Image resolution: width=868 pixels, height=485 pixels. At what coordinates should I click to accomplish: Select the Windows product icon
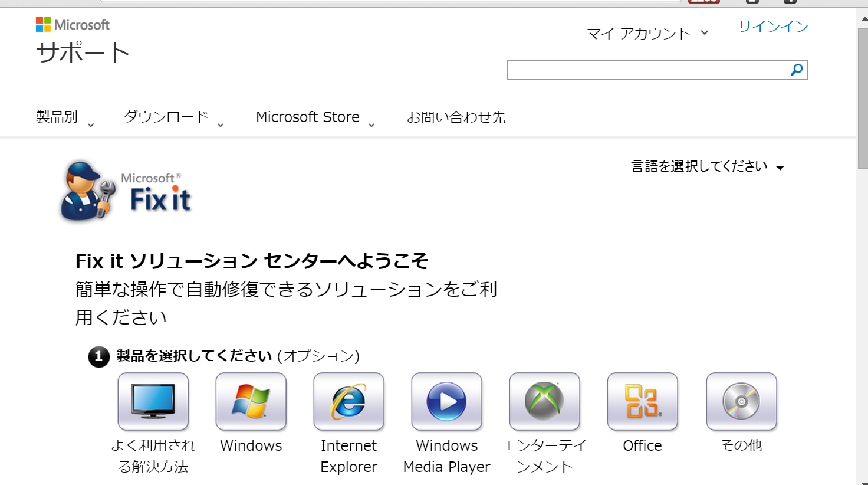(x=251, y=402)
